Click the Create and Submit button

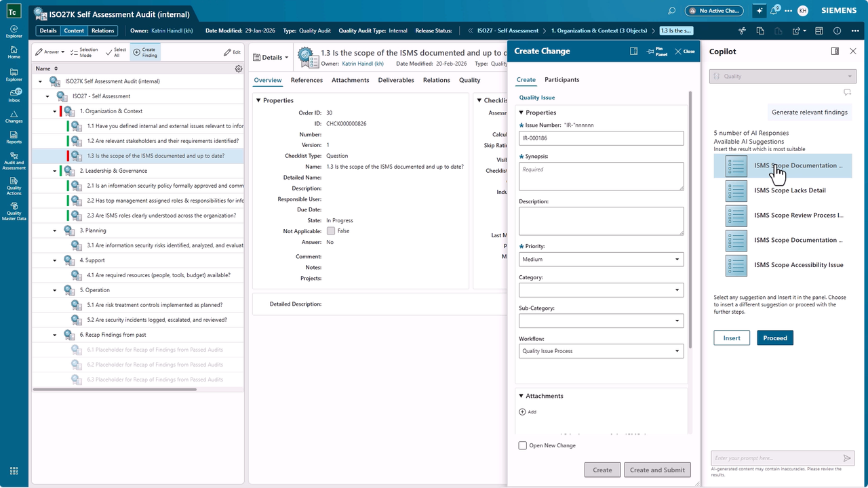(657, 470)
